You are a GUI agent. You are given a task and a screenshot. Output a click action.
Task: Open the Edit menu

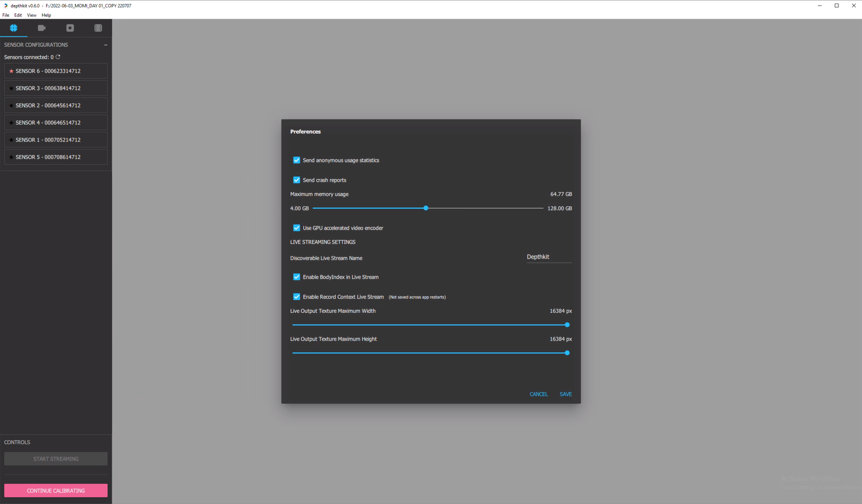18,15
